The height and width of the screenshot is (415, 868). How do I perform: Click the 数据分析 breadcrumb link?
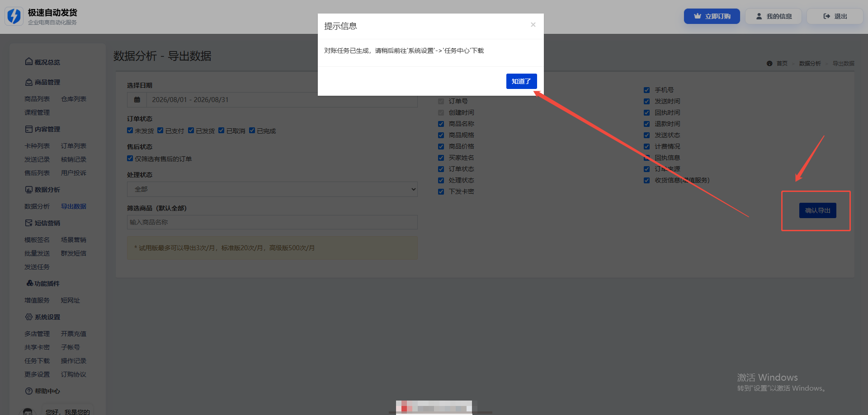[x=810, y=64]
